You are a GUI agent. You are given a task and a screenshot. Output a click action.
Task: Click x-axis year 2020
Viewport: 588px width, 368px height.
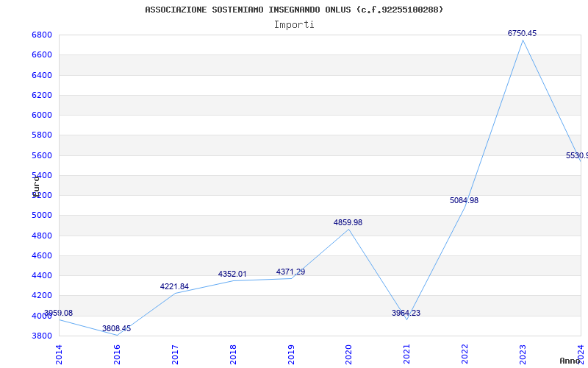(x=348, y=355)
